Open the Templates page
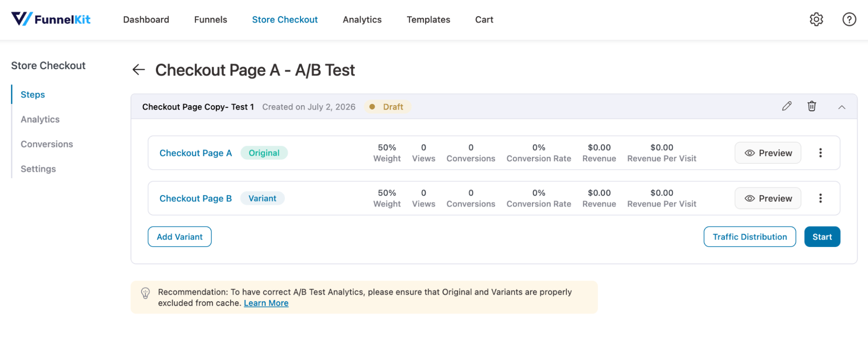Image resolution: width=868 pixels, height=363 pixels. (428, 20)
